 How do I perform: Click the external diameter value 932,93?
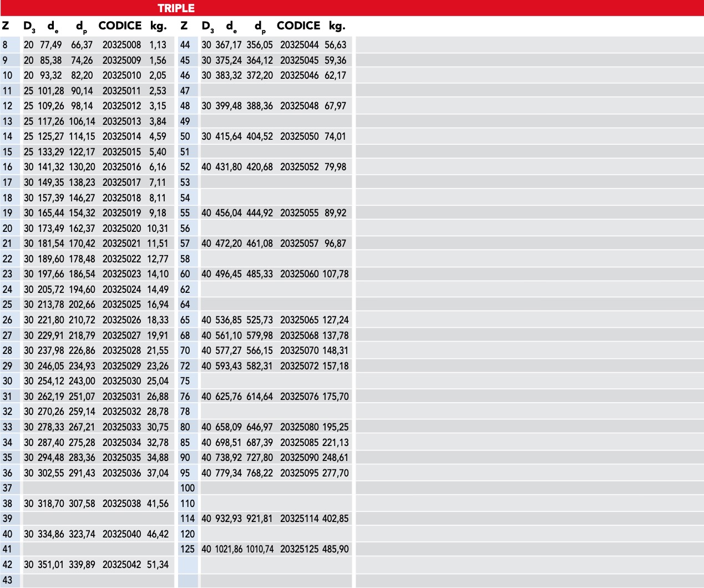coord(229,519)
